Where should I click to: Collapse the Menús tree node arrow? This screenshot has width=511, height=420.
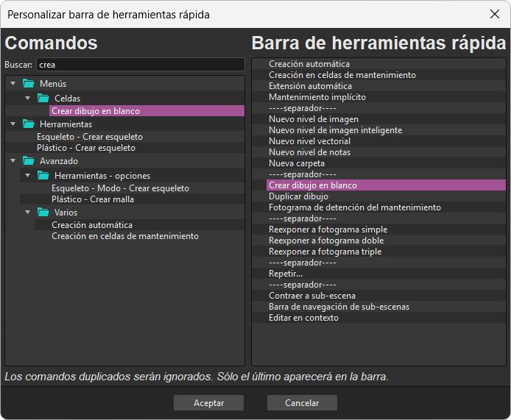(x=13, y=84)
